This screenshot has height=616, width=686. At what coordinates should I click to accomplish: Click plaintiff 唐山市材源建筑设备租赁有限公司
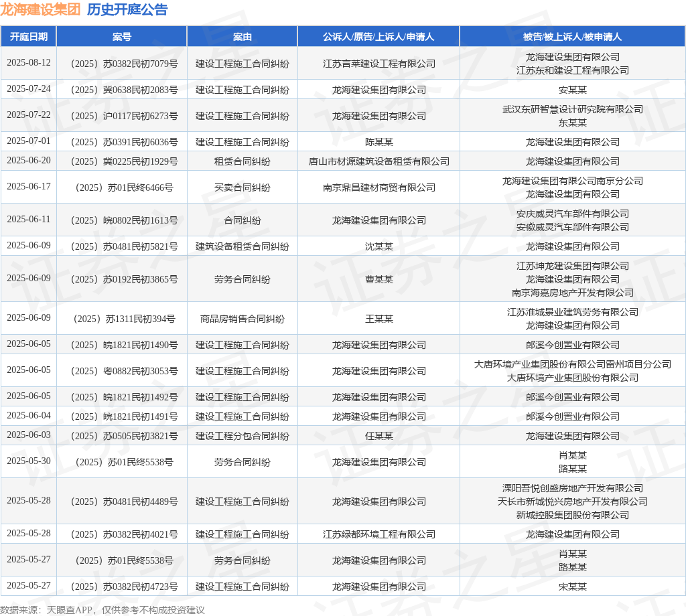[379, 162]
